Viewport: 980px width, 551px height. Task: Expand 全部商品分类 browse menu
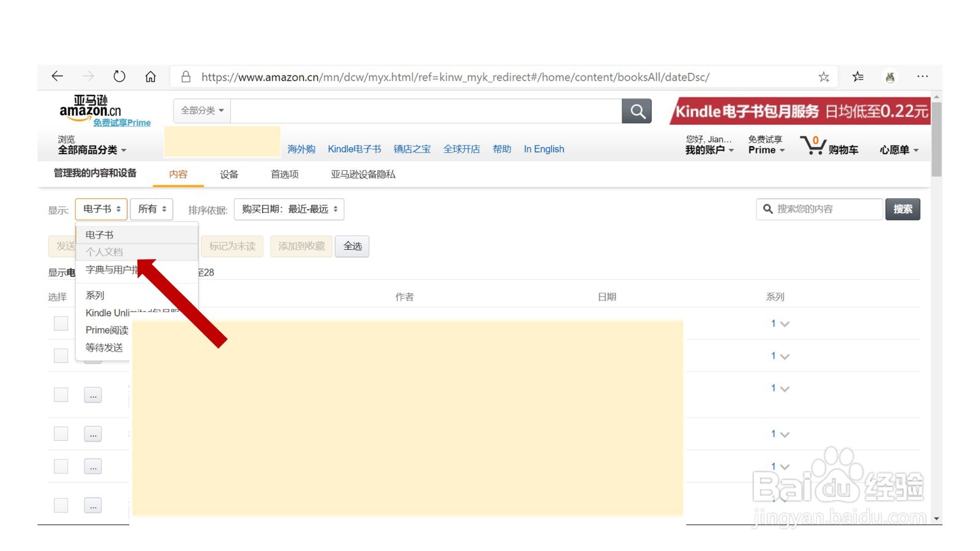(92, 150)
